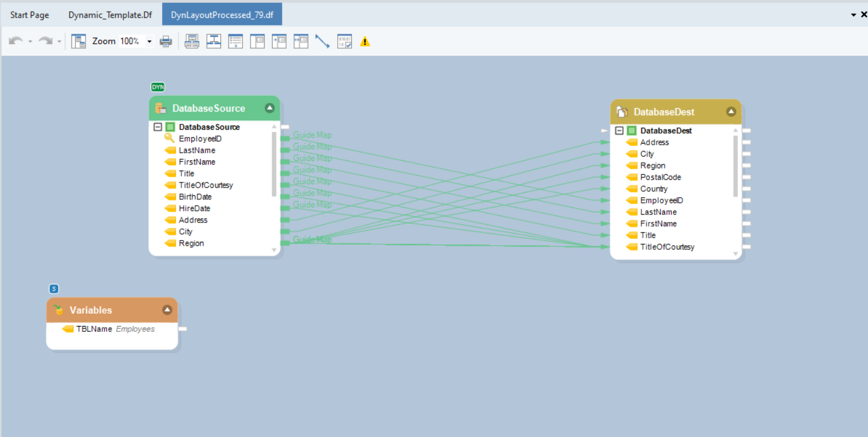Click the yellow warning triangle icon
This screenshot has height=437, width=868.
click(x=365, y=41)
